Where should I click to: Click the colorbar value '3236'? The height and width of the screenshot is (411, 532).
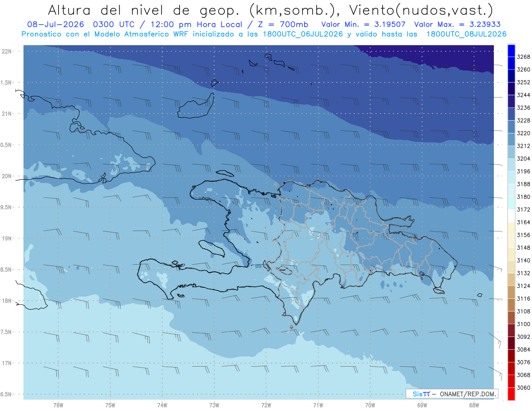[x=524, y=108]
